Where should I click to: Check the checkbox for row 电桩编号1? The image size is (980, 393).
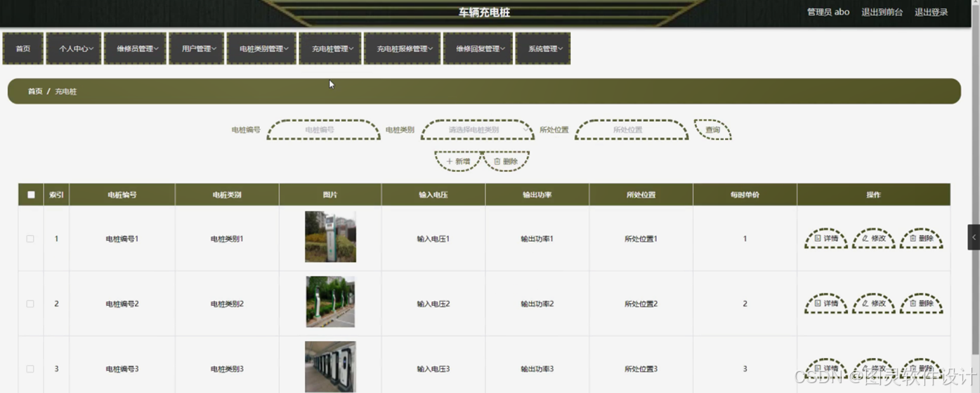(x=30, y=239)
